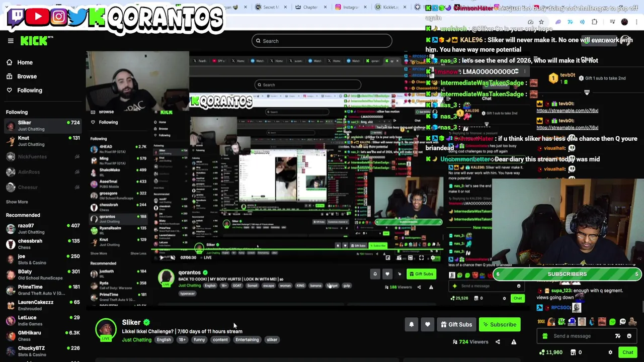Click green Chat send button
The width and height of the screenshot is (644, 362).
(628, 352)
